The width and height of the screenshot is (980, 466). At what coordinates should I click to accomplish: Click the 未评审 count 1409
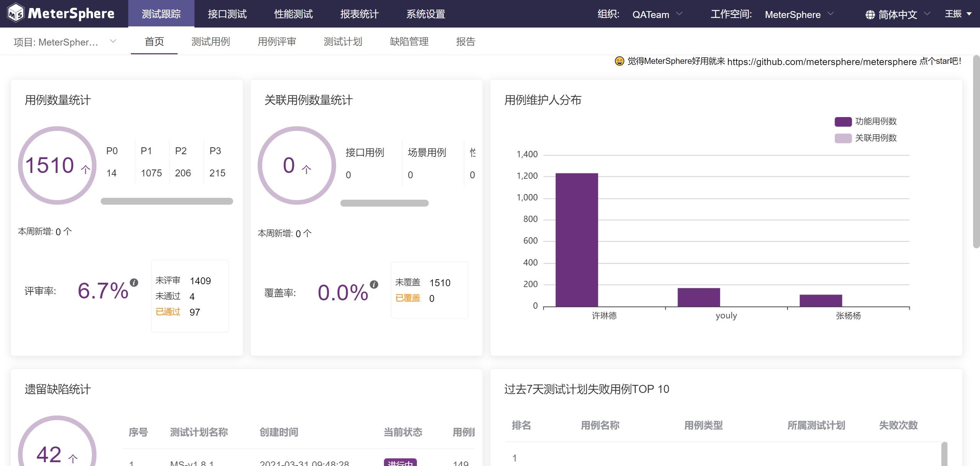pyautogui.click(x=200, y=281)
